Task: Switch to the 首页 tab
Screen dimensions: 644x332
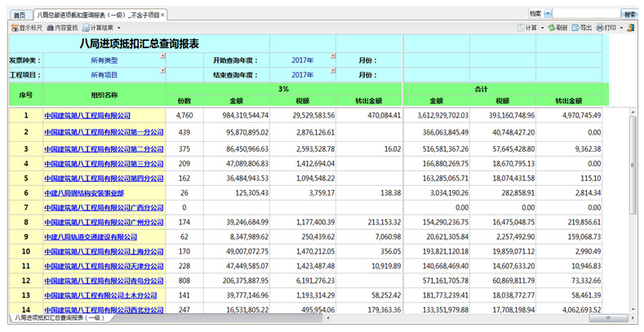Action: 20,15
